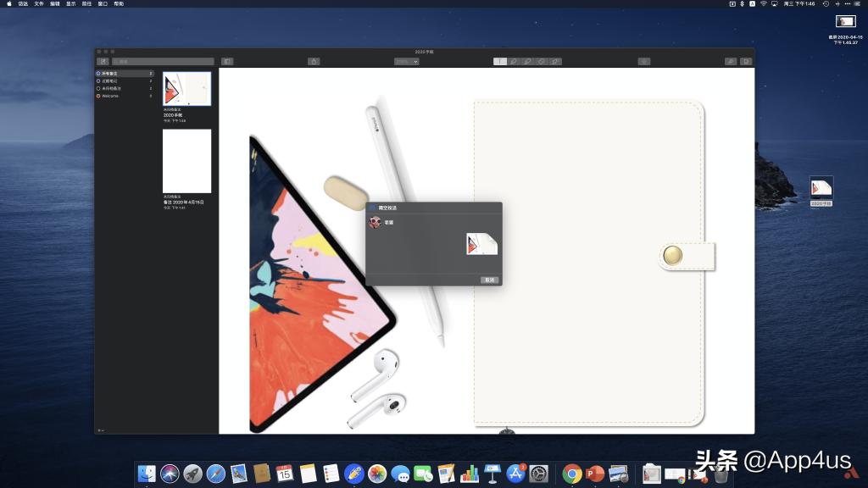Image resolution: width=868 pixels, height=488 pixels.
Task: Open Trash from the Dock
Action: click(721, 474)
